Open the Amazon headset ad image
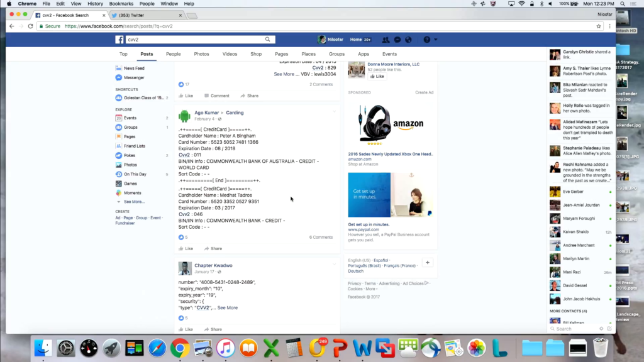 coord(391,124)
